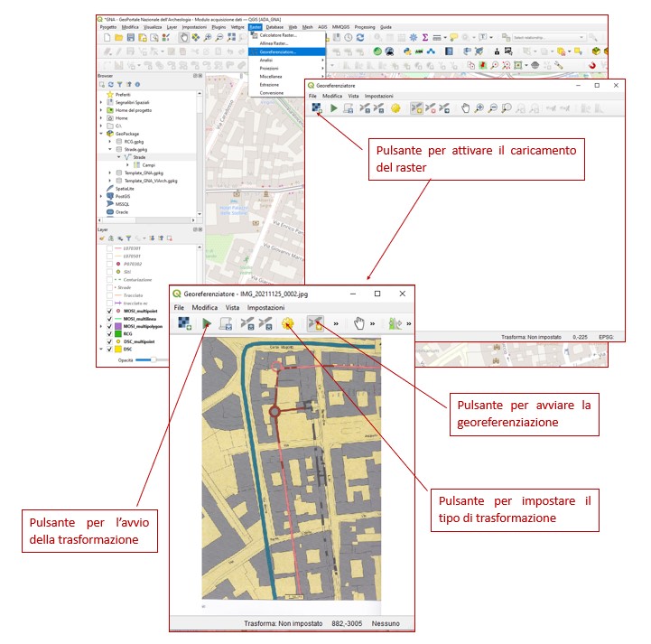This screenshot has width=651, height=644.
Task: Expand the toolbar overflow chevron after the Pan tool
Action: [x=373, y=322]
